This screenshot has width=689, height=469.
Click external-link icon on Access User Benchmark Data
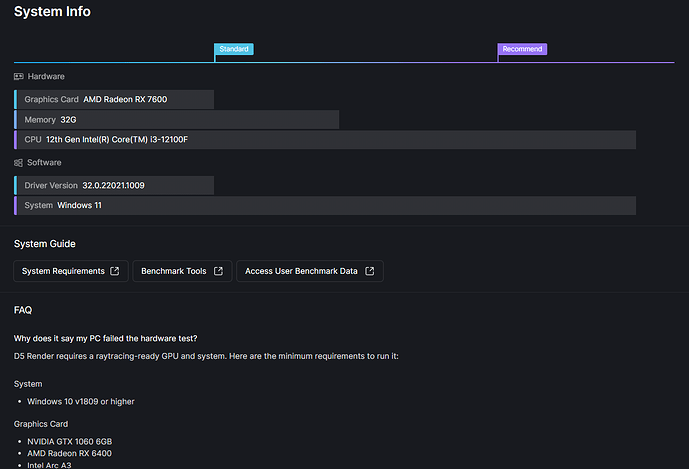pyautogui.click(x=369, y=271)
